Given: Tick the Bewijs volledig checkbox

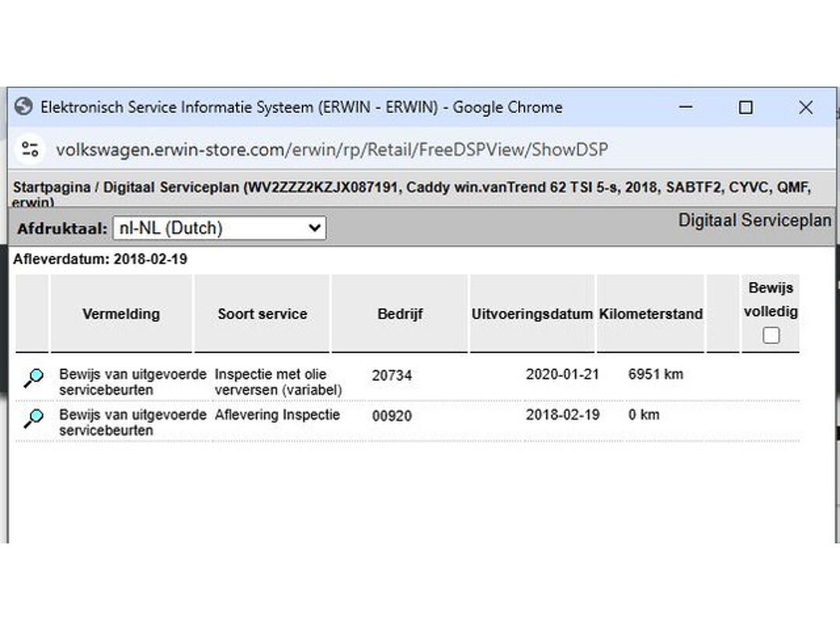Looking at the screenshot, I should click(771, 336).
